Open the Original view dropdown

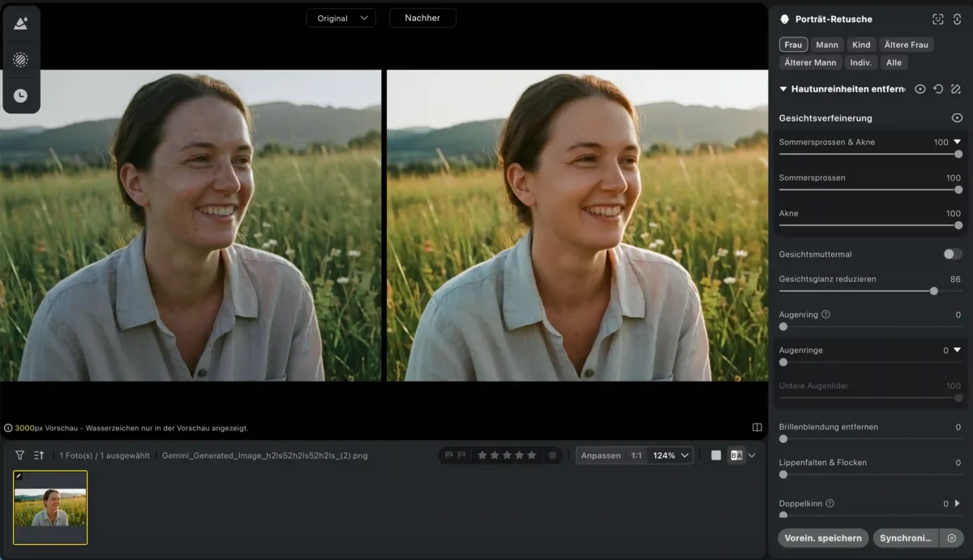pyautogui.click(x=341, y=18)
